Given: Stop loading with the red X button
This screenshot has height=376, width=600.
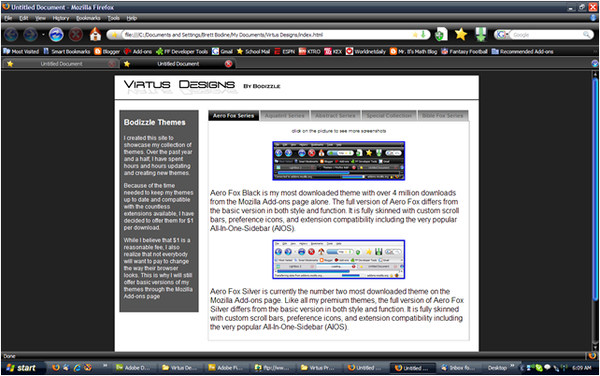Looking at the screenshot, I should [76, 35].
